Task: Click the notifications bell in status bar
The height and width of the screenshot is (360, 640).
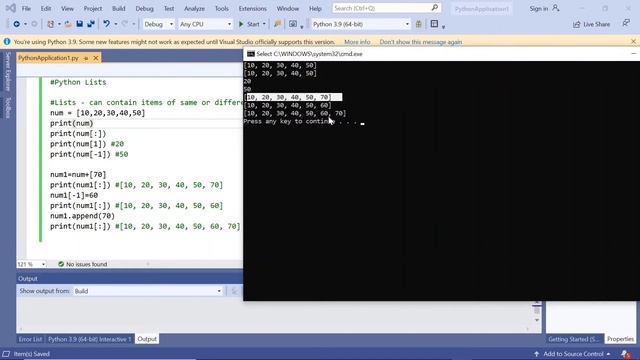Action: pyautogui.click(x=625, y=354)
